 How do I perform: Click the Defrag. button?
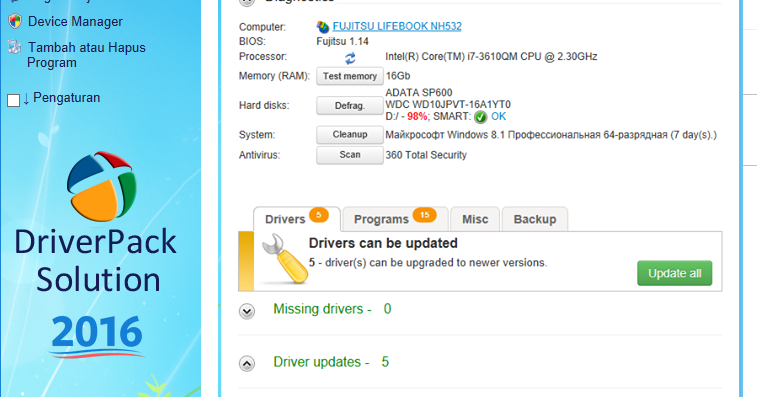click(x=350, y=106)
